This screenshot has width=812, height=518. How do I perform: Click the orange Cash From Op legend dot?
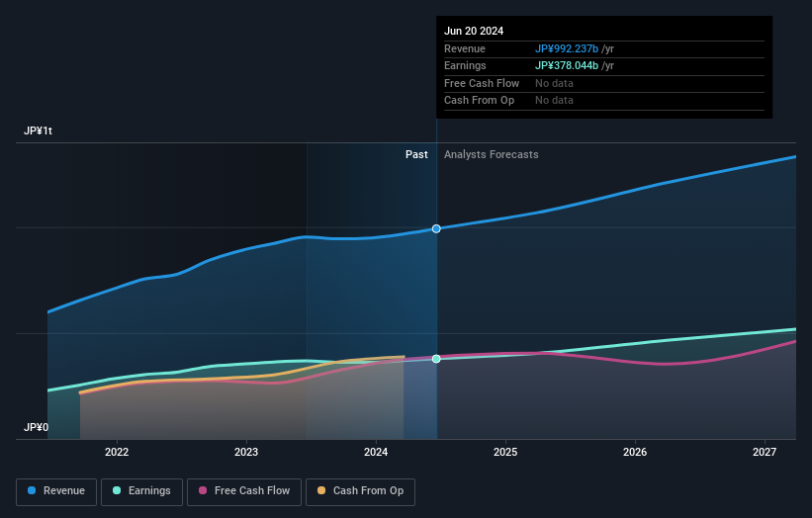pyautogui.click(x=321, y=490)
